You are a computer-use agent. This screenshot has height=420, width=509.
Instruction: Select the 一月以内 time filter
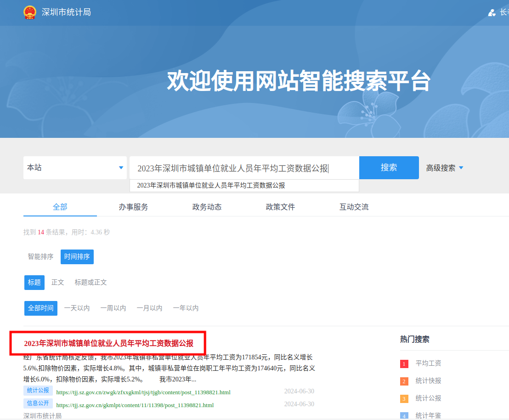150,308
